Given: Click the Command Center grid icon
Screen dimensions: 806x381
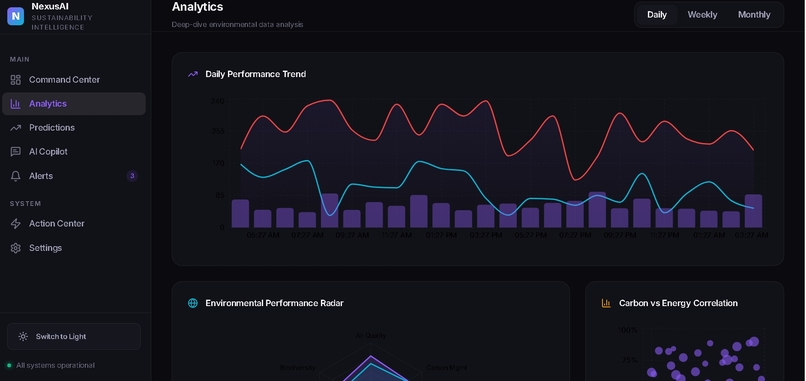Looking at the screenshot, I should (x=15, y=80).
